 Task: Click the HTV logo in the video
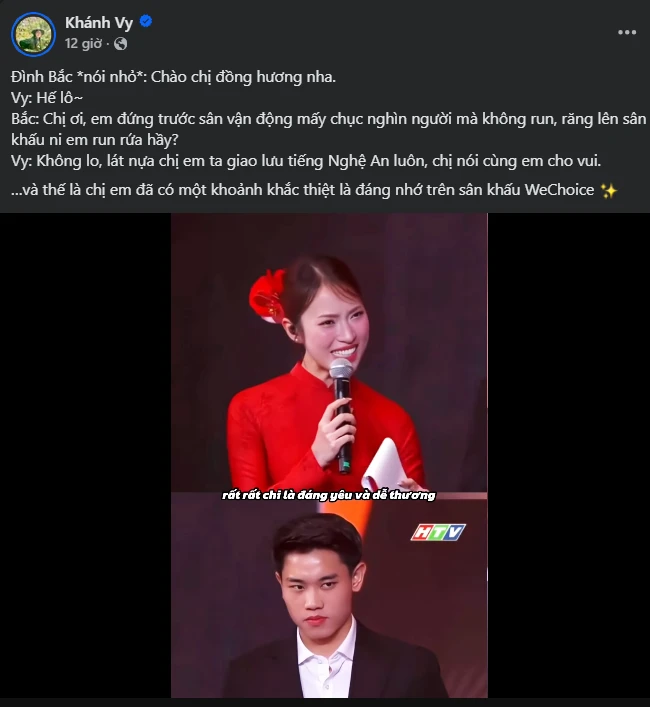[438, 532]
